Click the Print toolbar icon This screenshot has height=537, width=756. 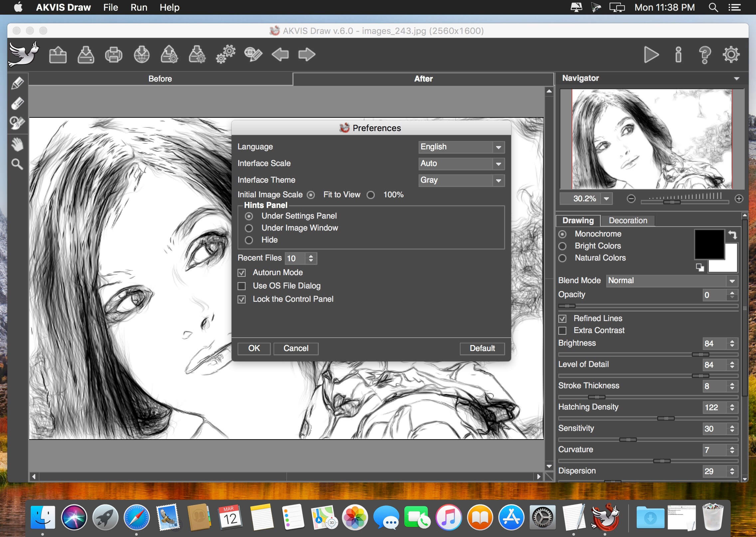coord(114,55)
